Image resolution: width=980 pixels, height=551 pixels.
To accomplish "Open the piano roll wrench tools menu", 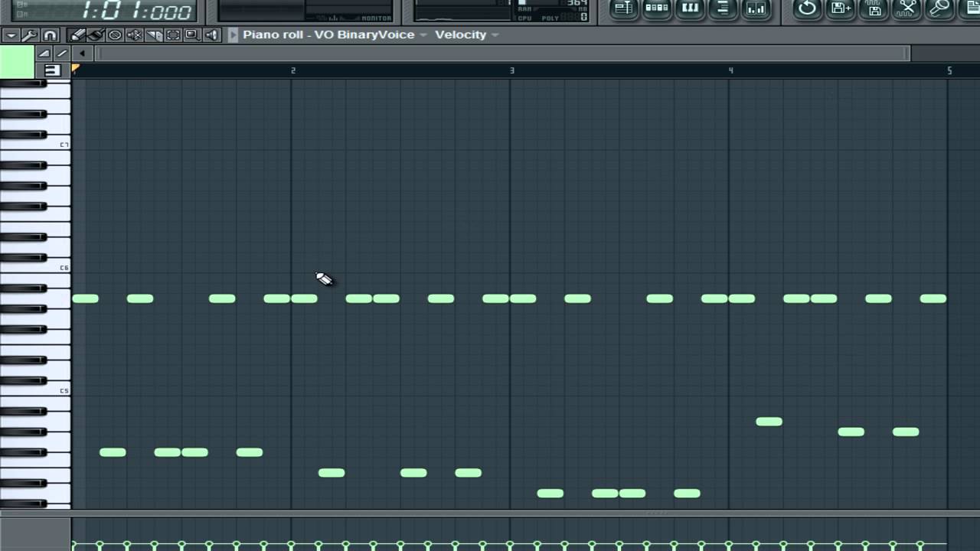I will coord(30,35).
